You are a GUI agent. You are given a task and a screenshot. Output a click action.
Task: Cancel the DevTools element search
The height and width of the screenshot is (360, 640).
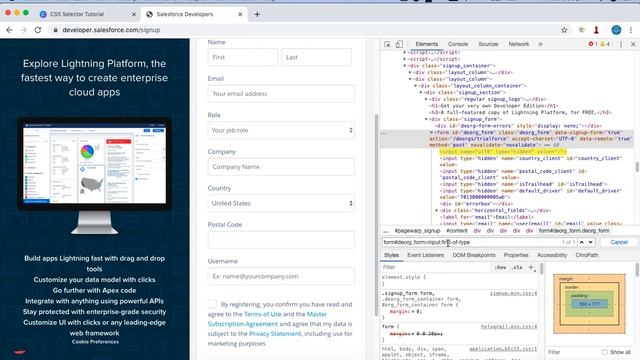[619, 242]
